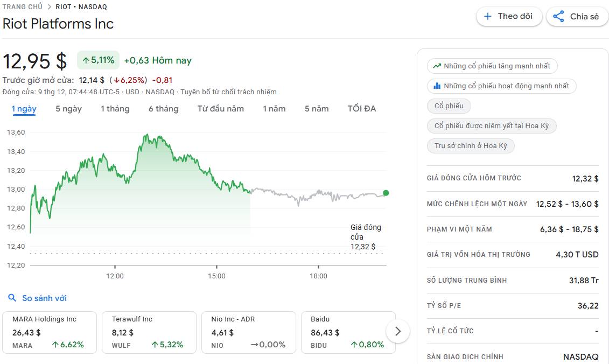This screenshot has height=364, width=609.
Task: Open Những cổ phiếu hoạt động mạnh nhất chip
Action: coord(501,86)
